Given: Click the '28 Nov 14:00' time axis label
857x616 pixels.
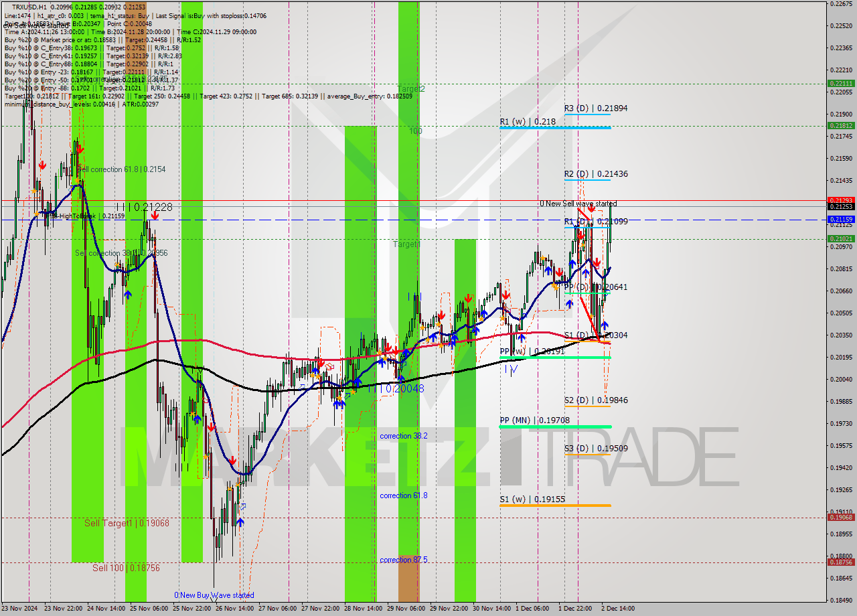Looking at the screenshot, I should click(x=364, y=609).
